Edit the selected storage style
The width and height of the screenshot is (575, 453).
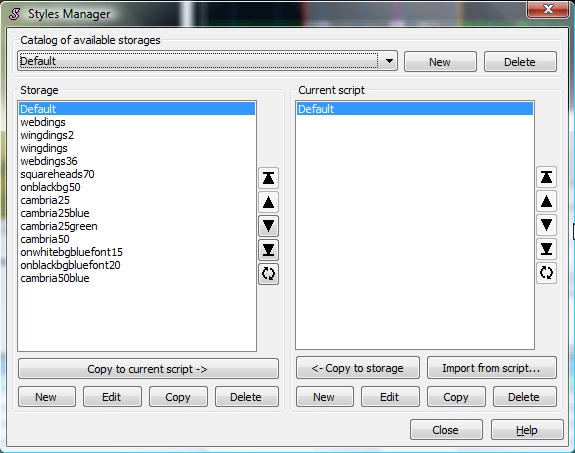(112, 397)
